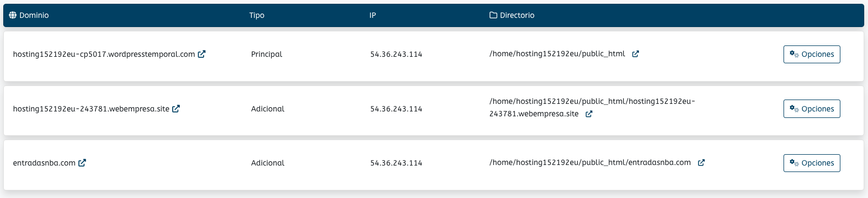Open Opciones for entradasnba.com

812,163
